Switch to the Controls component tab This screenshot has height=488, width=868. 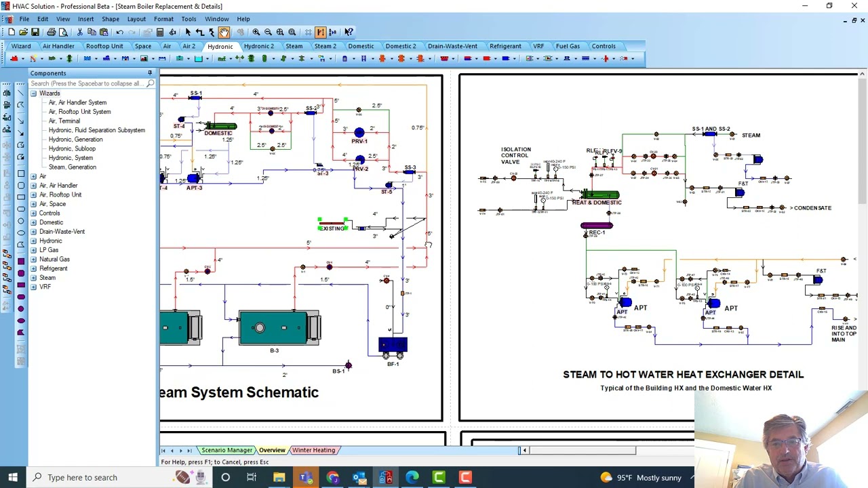(604, 46)
